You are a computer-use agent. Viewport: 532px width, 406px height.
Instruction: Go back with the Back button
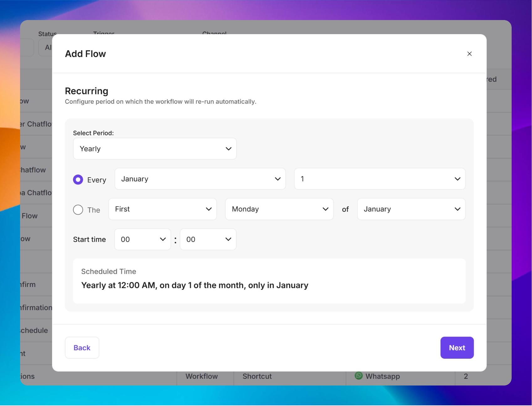coord(82,348)
